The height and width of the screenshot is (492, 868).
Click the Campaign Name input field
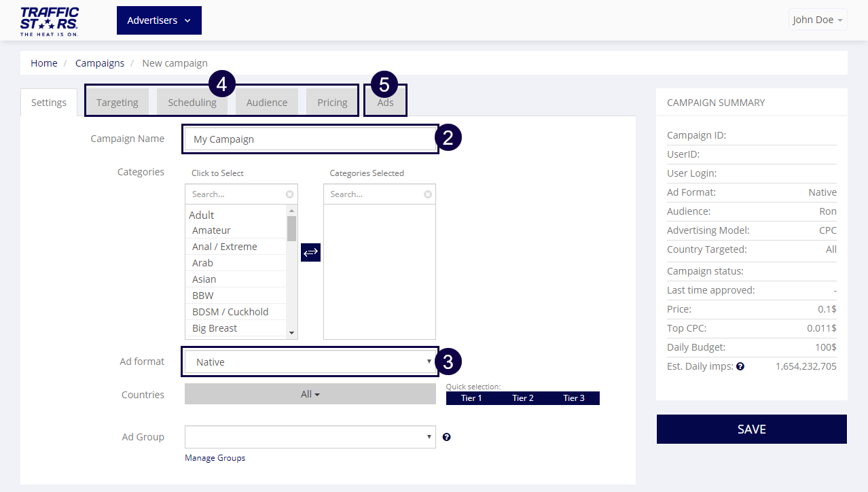point(310,139)
